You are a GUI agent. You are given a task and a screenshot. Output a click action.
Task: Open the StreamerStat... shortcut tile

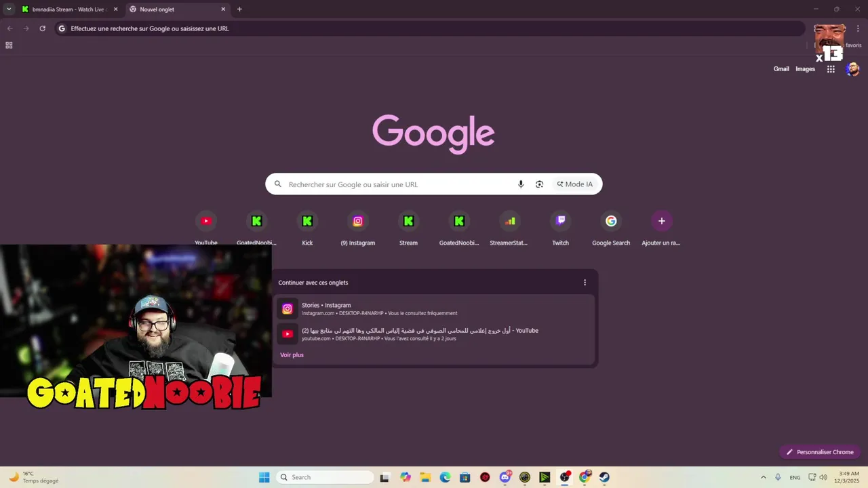click(509, 228)
